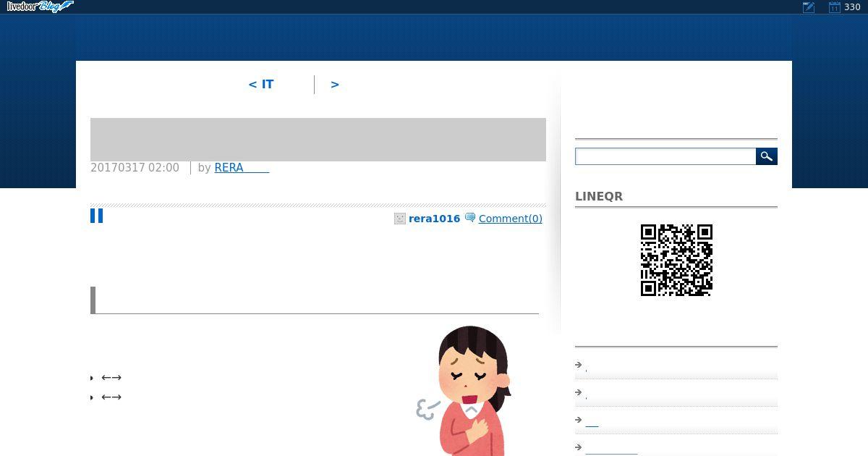Viewport: 868px width, 456px height.
Task: Open the fourth sidebar list link
Action: click(x=611, y=449)
